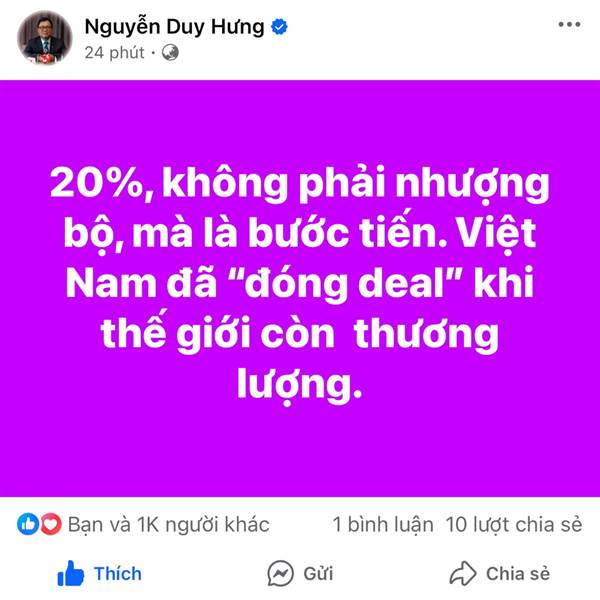Image resolution: width=600 pixels, height=600 pixels.
Task: Open the Nguyễn Duy Hưng profile name link
Action: 174,28
